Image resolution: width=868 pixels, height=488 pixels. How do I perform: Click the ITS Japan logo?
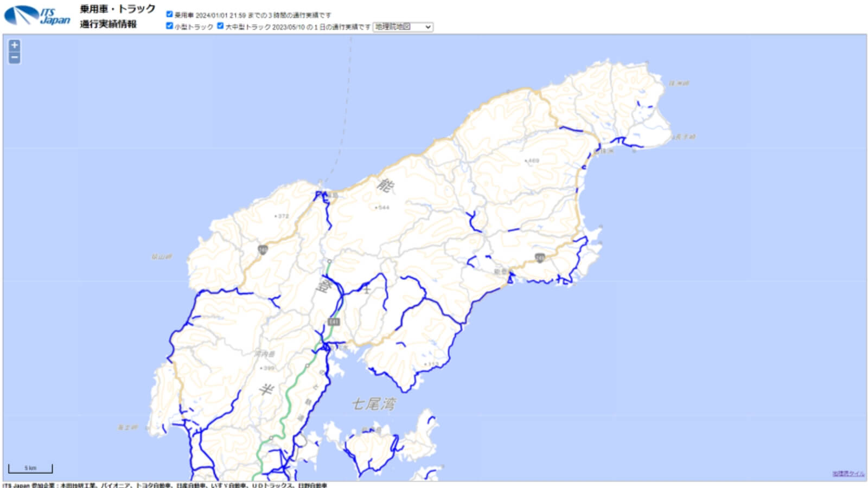(37, 16)
